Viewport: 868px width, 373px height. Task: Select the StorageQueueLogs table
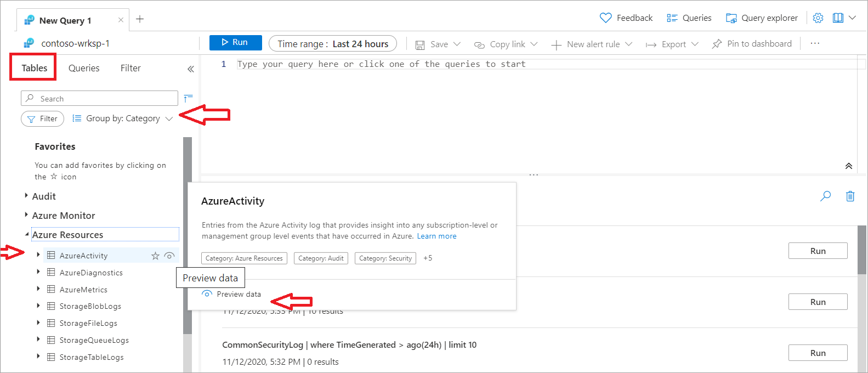point(94,340)
